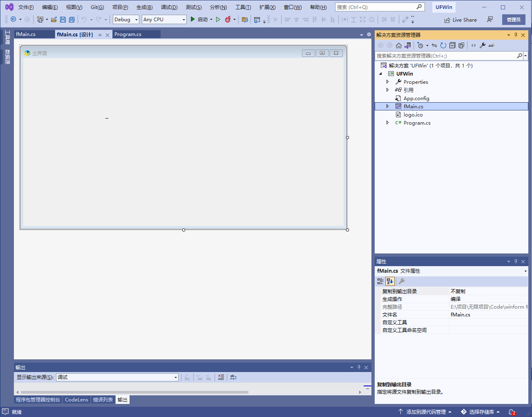This screenshot has width=532, height=417.
Task: Click the property pages wrench icon in 属性 panel
Action: pyautogui.click(x=402, y=281)
